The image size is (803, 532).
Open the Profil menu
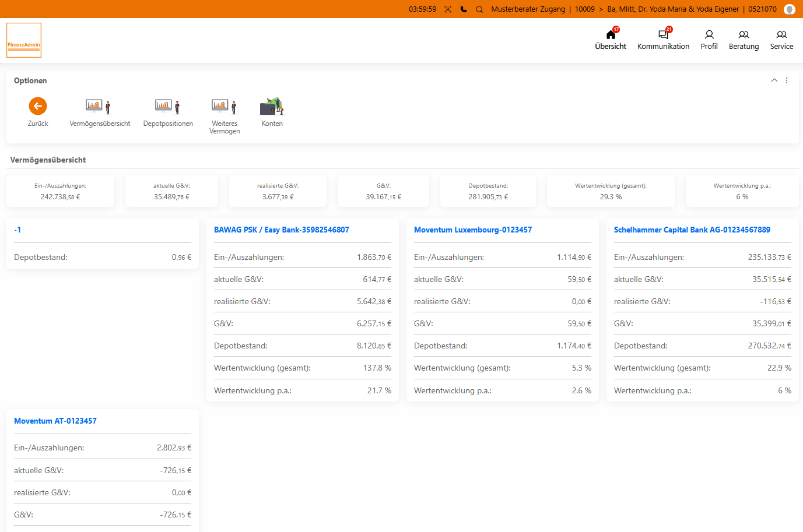point(709,40)
